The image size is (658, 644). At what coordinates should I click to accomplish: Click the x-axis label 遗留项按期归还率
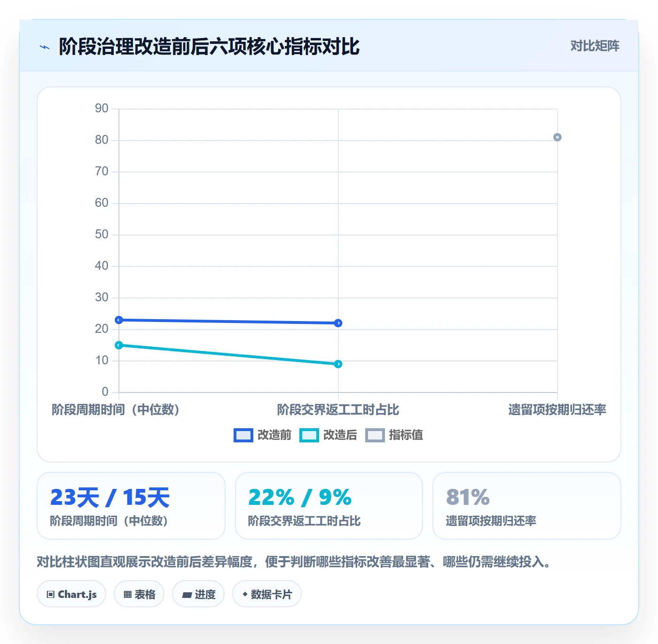pos(557,409)
